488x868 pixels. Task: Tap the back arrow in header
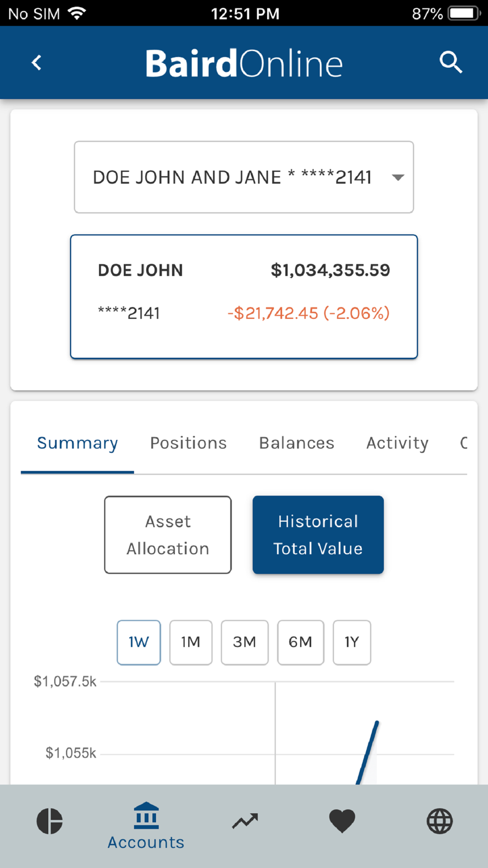point(37,63)
